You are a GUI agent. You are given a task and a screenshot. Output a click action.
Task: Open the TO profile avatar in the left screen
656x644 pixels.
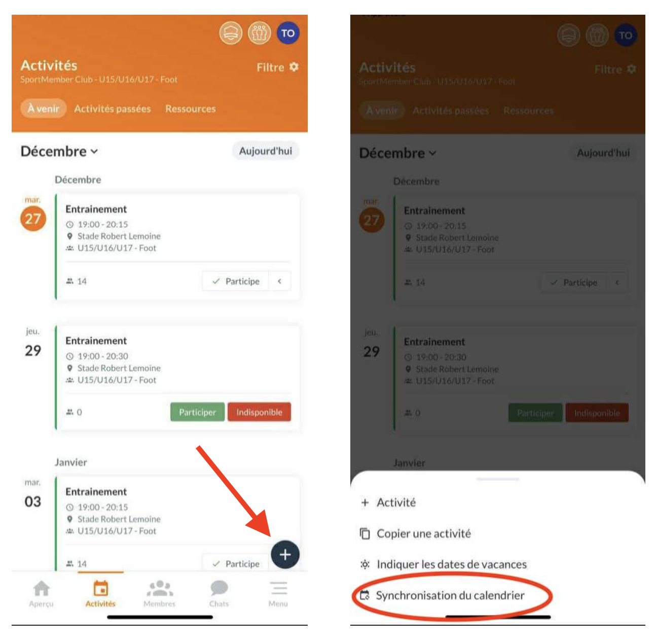point(288,33)
